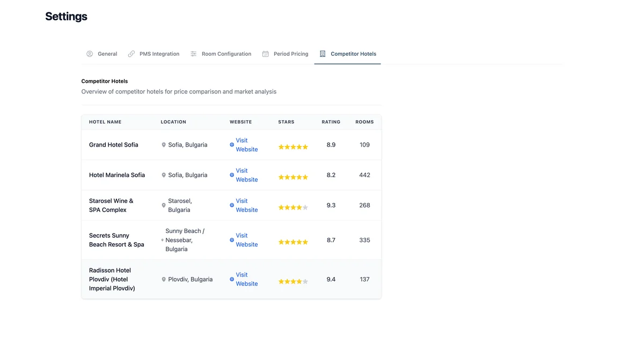Open the General settings tab

(107, 54)
